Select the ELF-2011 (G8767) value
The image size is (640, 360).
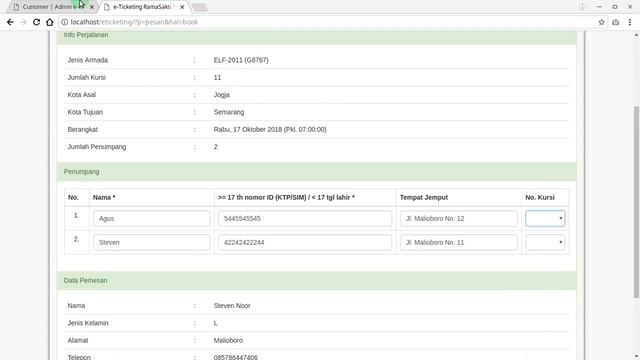coord(241,60)
